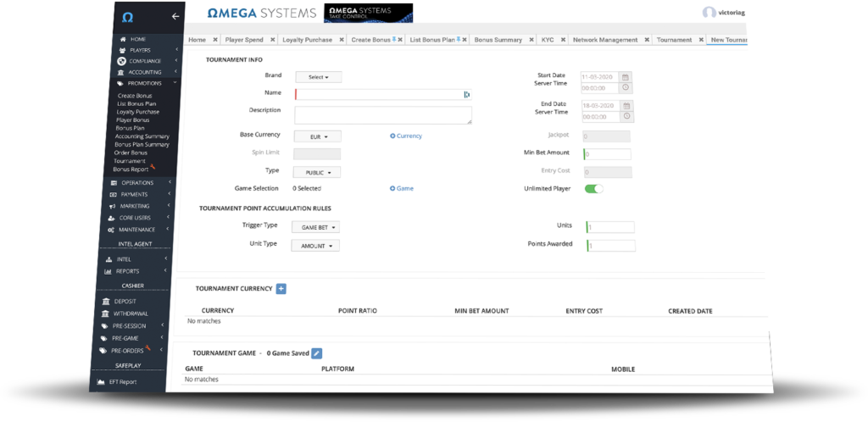Edit tournament games with pencil icon
The height and width of the screenshot is (422, 868).
point(316,353)
